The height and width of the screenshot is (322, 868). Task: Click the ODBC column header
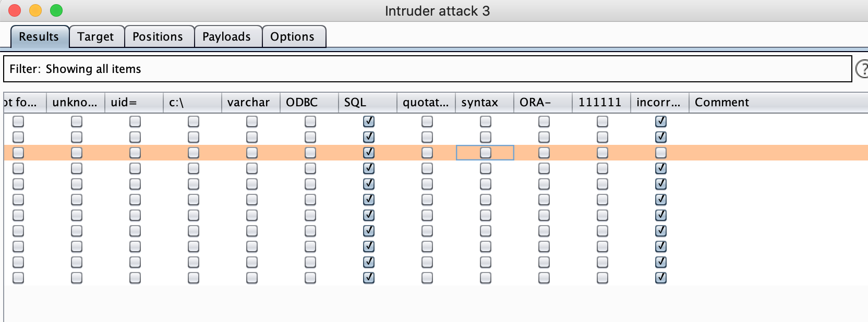[x=309, y=103]
